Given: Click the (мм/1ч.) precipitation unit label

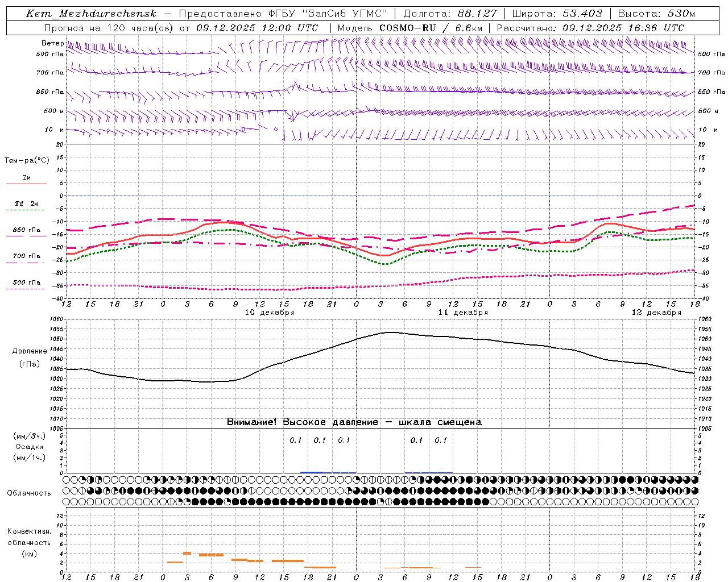Looking at the screenshot, I should [30, 458].
